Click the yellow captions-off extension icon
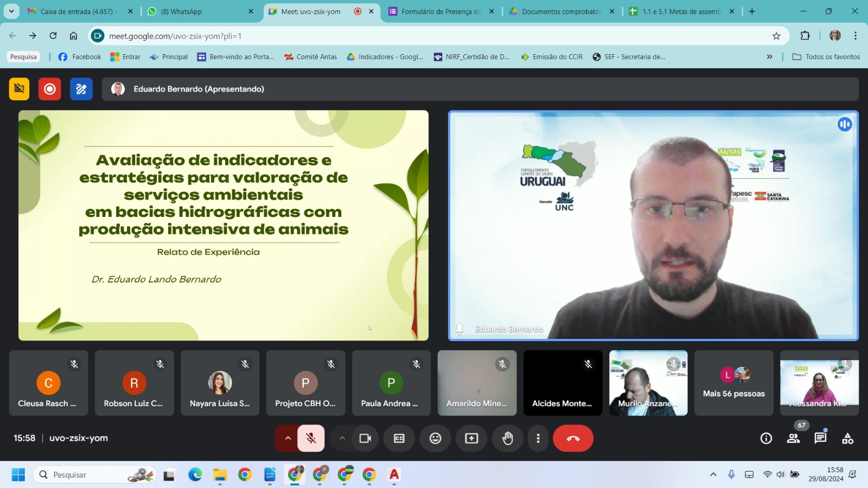Screen dimensions: 868x488 tap(19, 89)
